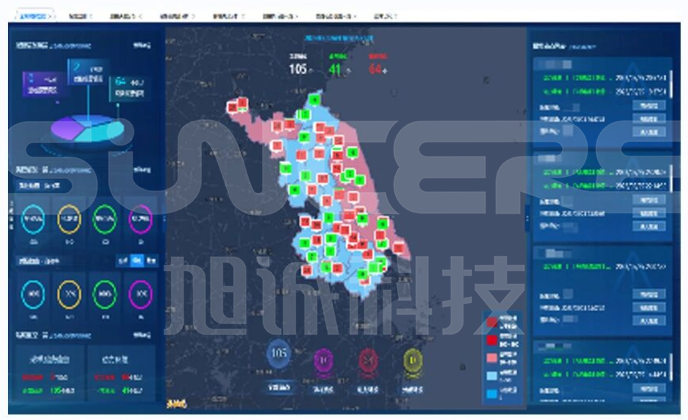Click the red medal badge icon below map

[368, 362]
